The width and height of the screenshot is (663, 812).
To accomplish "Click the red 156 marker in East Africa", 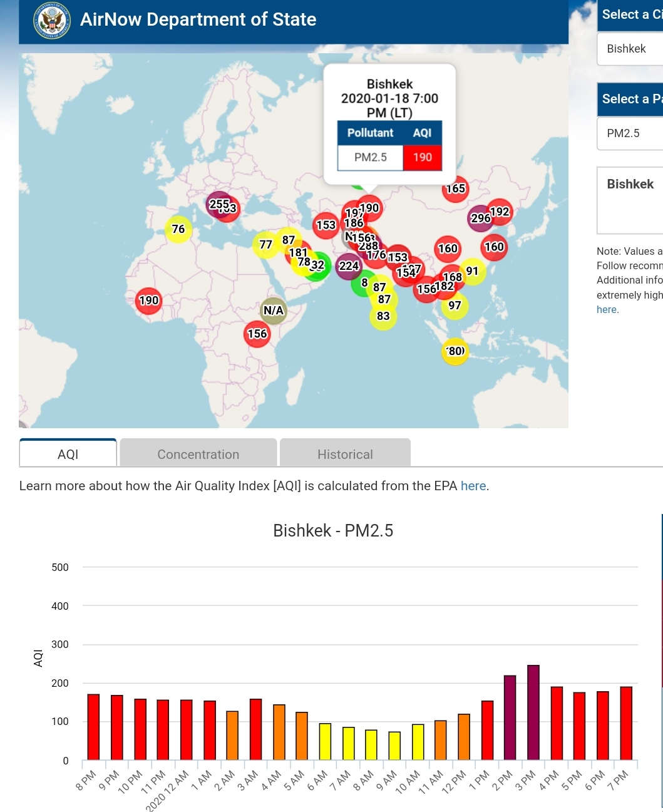I will click(x=257, y=334).
